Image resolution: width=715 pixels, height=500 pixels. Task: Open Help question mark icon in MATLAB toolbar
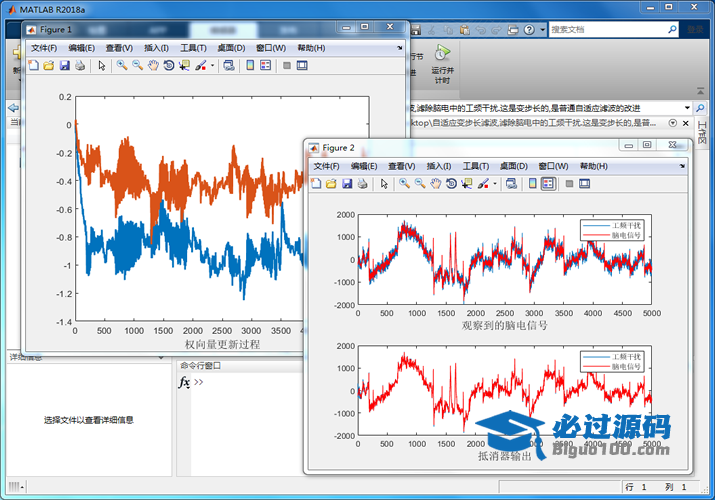pyautogui.click(x=529, y=30)
